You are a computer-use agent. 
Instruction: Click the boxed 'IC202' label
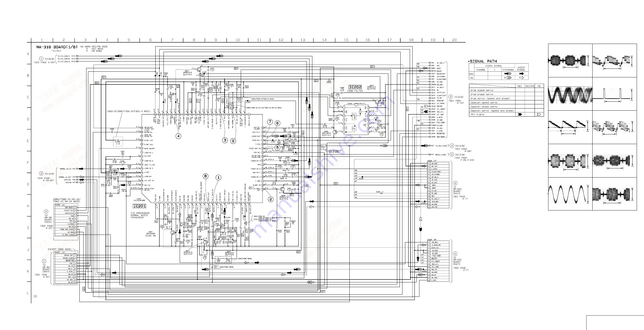click(x=355, y=87)
